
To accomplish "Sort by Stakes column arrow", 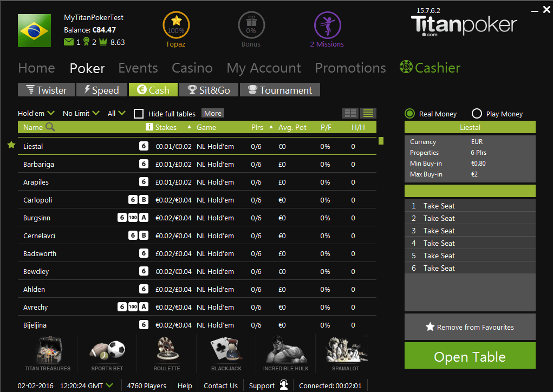I will (190, 127).
